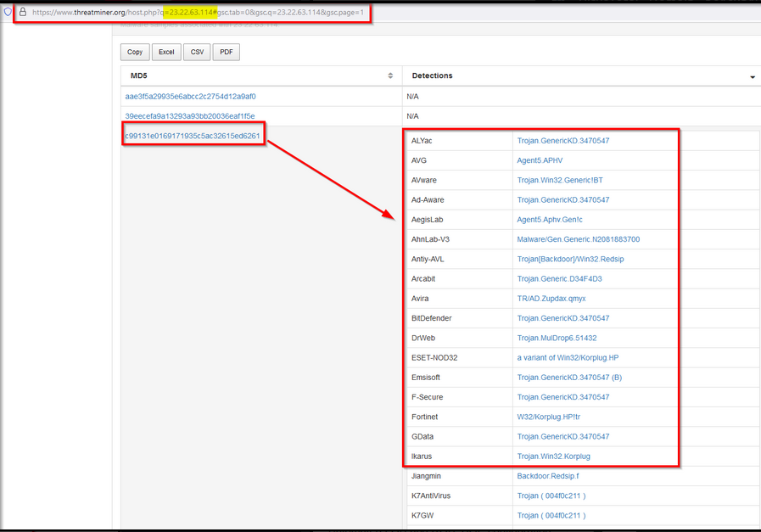
Task: Open K7AntiVirus Trojan ( 004f0c211 ) link
Action: pyautogui.click(x=551, y=496)
